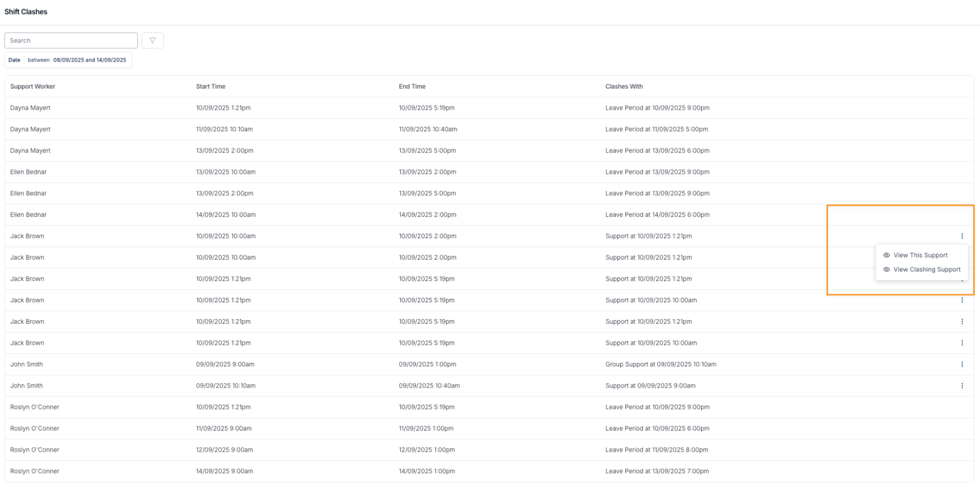Click into the Search field
980x501 pixels.
(71, 41)
